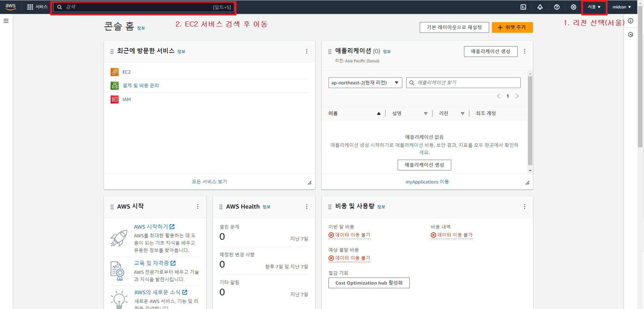The height and width of the screenshot is (309, 644).
Task: Open the hamburger side navigation menu
Action: pos(6,21)
